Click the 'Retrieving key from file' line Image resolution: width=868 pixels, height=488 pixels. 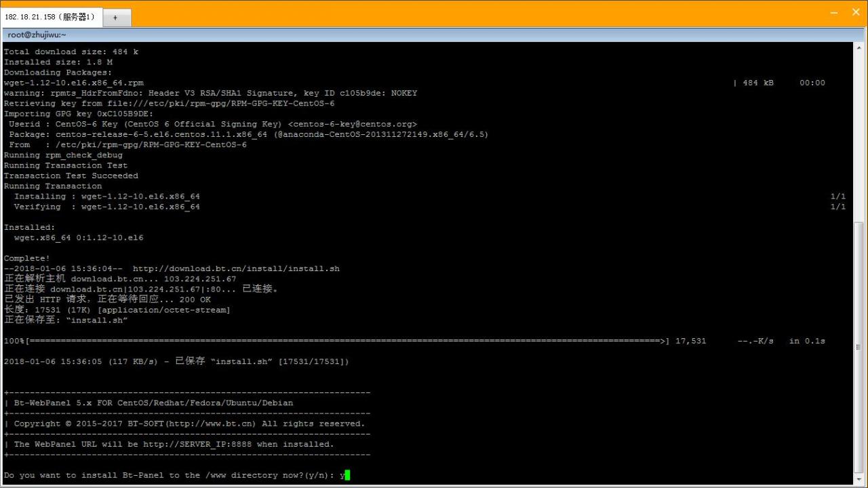(169, 104)
